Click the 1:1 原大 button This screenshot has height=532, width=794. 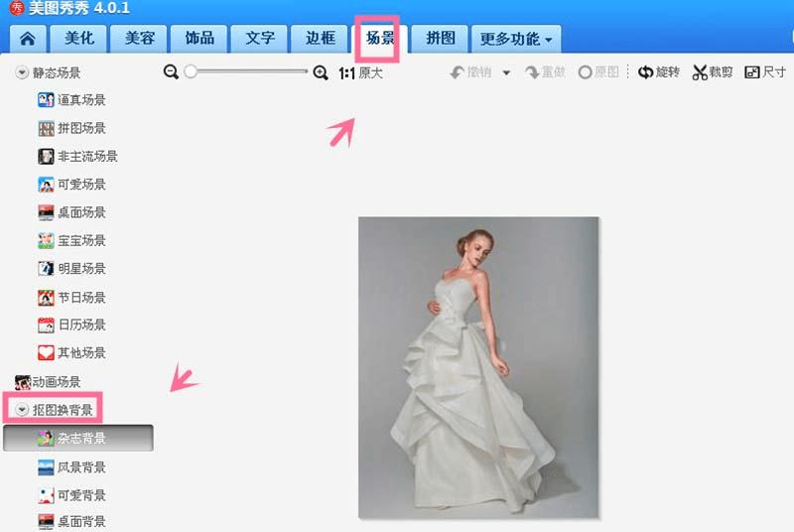click(360, 73)
